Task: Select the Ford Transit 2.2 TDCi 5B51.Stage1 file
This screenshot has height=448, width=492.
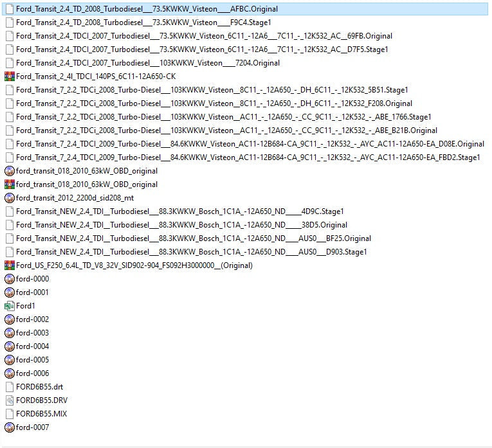Action: (212, 90)
